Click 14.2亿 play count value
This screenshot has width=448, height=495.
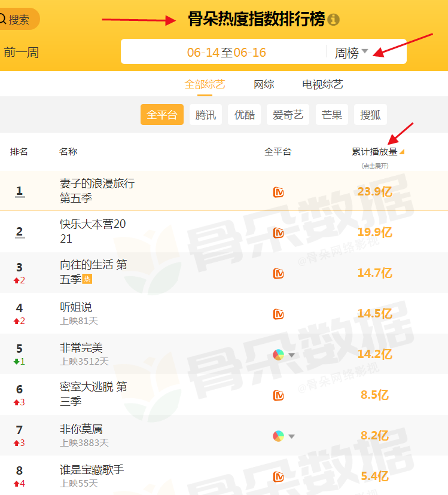tap(374, 354)
